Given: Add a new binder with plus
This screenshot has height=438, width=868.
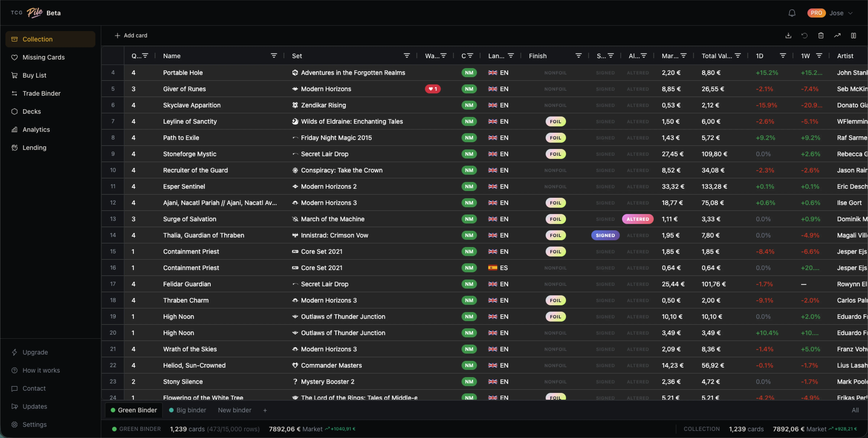Looking at the screenshot, I should coord(265,410).
